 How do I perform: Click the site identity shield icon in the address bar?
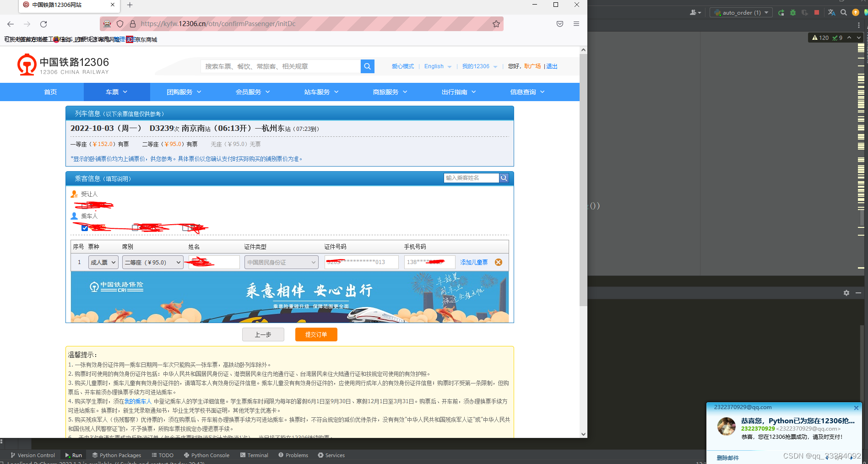coord(120,24)
